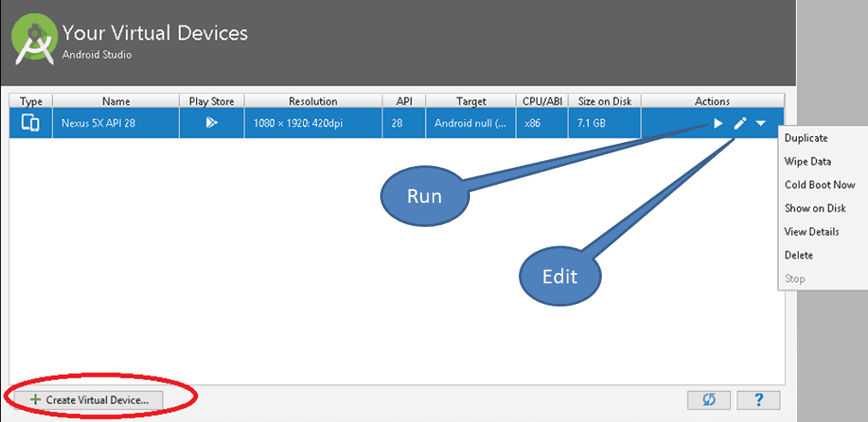
Task: Click the Actions column header
Action: click(712, 101)
